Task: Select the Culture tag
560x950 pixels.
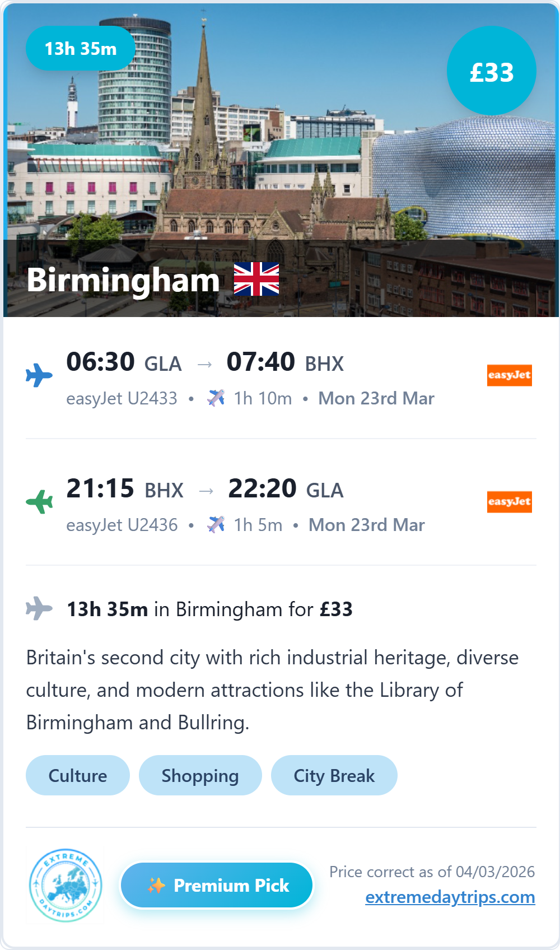Action: click(x=78, y=775)
